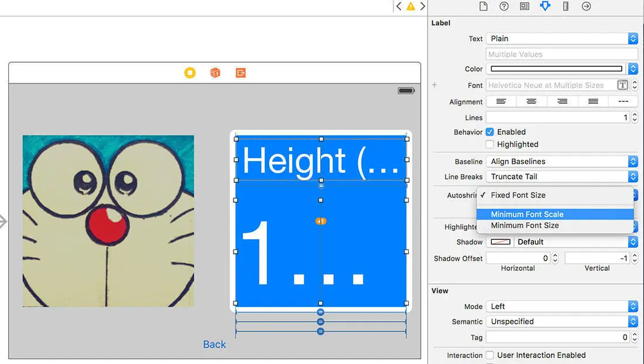Enable User Interaction Enabled checkbox
The image size is (644, 364).
489,355
